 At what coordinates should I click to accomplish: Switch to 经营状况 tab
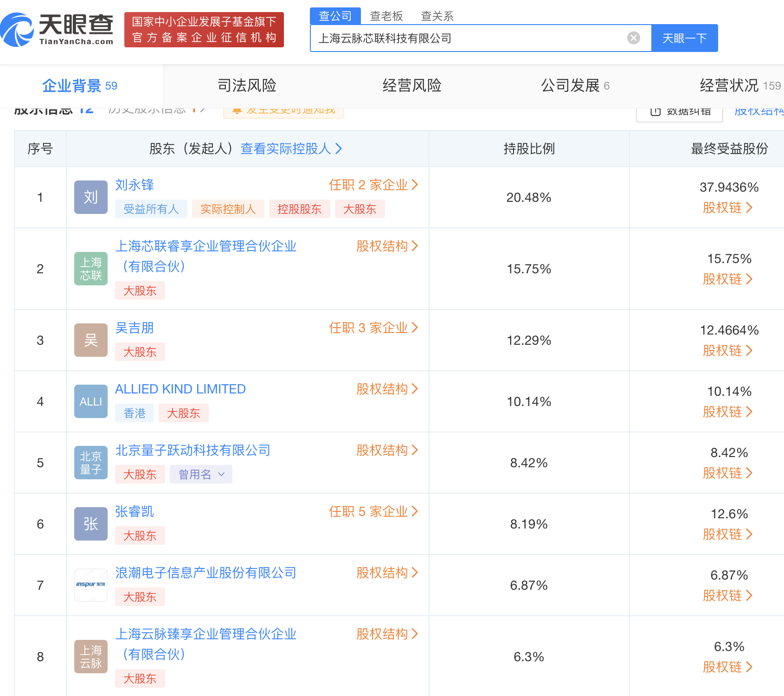740,85
